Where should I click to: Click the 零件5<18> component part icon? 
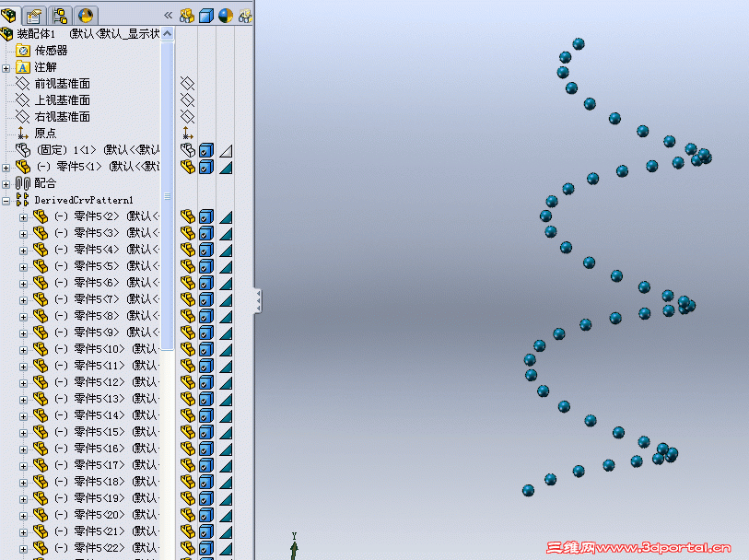(41, 482)
